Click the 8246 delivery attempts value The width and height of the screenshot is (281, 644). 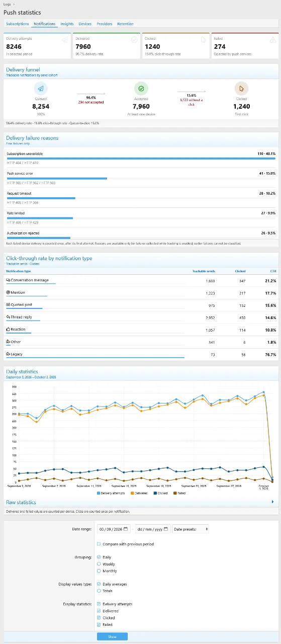[x=14, y=46]
